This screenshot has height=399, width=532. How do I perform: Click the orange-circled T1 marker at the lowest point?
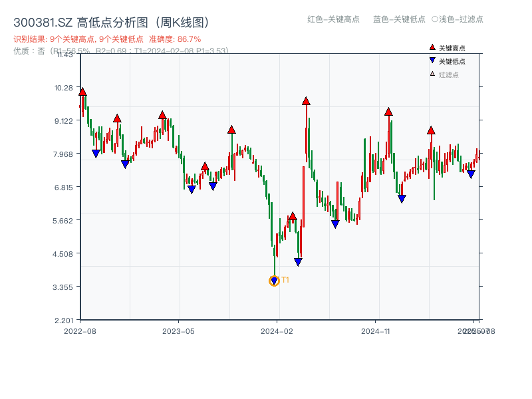pos(273,281)
